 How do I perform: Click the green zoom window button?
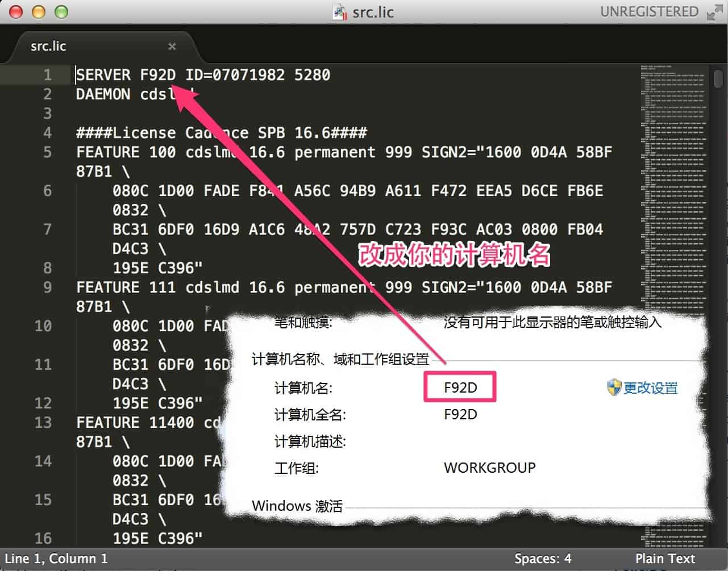pyautogui.click(x=61, y=12)
